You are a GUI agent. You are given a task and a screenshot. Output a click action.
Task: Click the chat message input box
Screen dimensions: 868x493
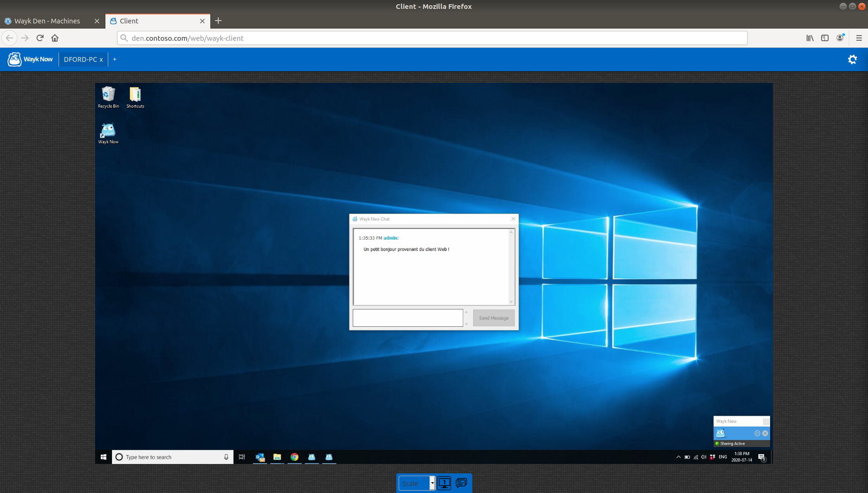(408, 318)
